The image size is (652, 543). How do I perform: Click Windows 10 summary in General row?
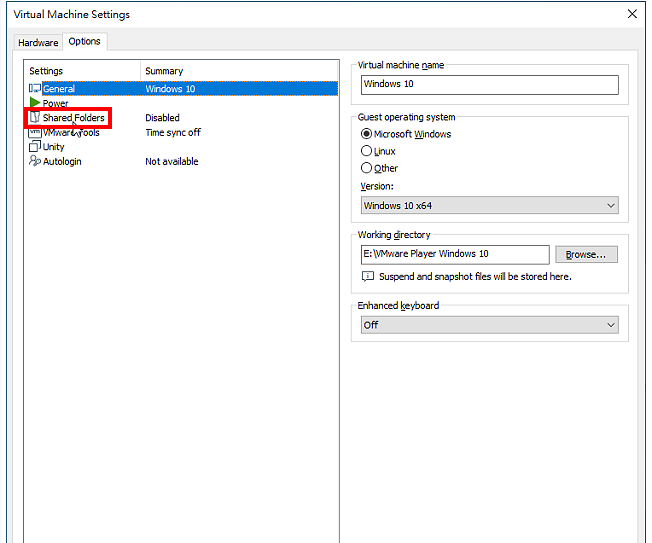170,89
